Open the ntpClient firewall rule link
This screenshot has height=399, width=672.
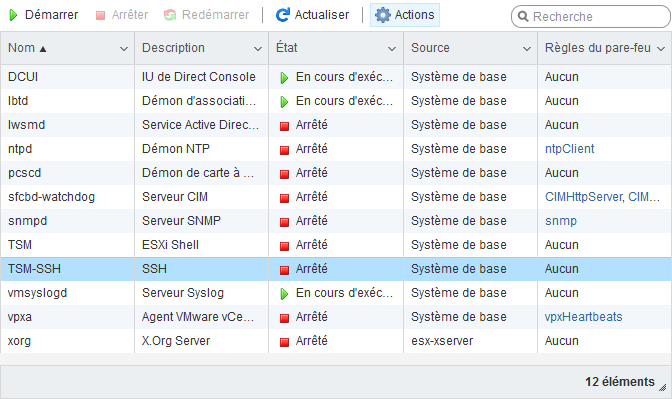569,149
